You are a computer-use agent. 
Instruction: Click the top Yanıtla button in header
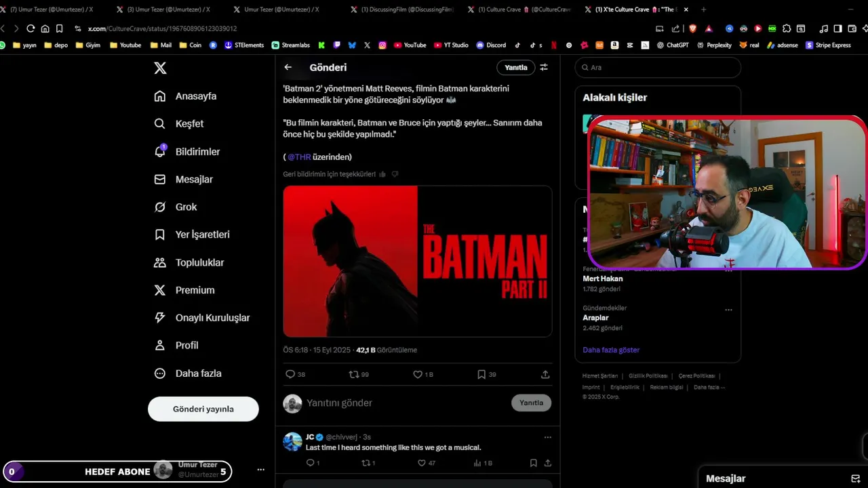(x=516, y=67)
